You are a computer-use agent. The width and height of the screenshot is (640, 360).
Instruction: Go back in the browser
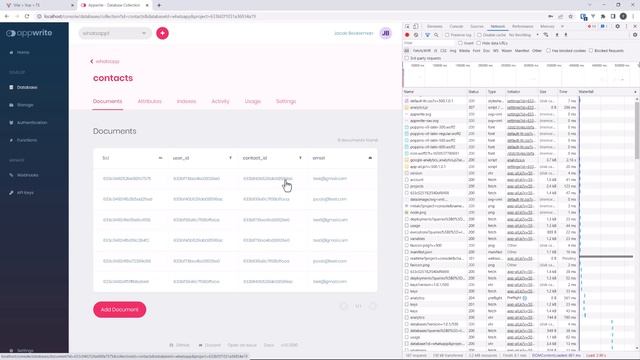(7, 16)
